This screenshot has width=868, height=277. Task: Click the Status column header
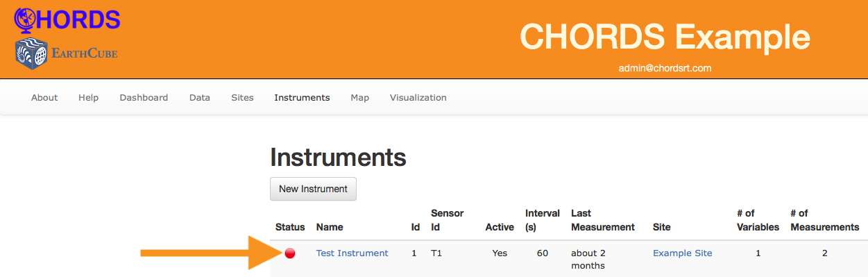(290, 227)
